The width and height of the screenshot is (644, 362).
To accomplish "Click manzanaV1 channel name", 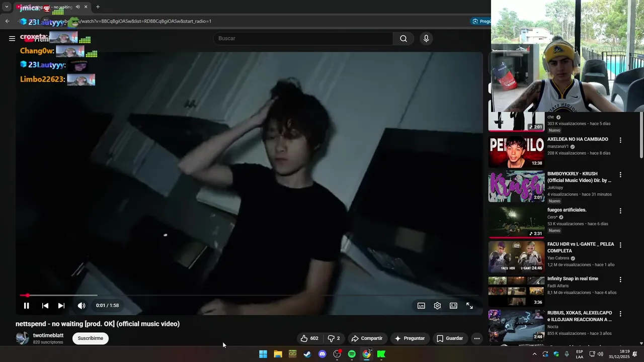I will coord(558,147).
